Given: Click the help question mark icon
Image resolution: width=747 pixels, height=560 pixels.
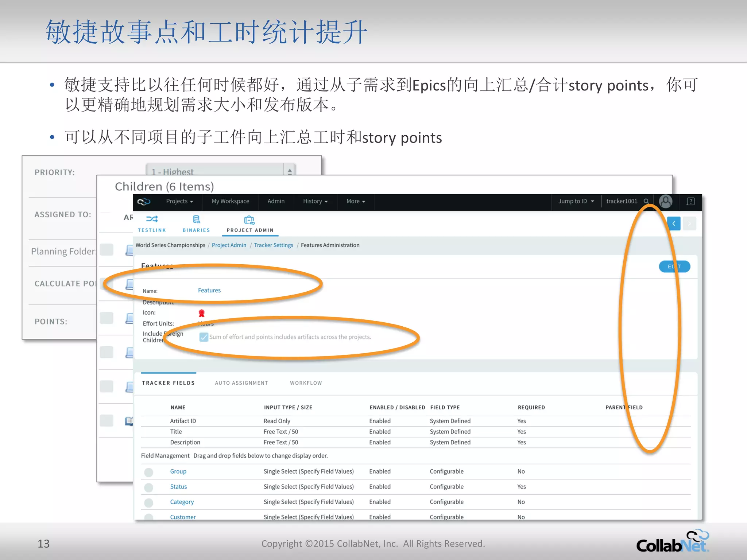Looking at the screenshot, I should pyautogui.click(x=690, y=201).
